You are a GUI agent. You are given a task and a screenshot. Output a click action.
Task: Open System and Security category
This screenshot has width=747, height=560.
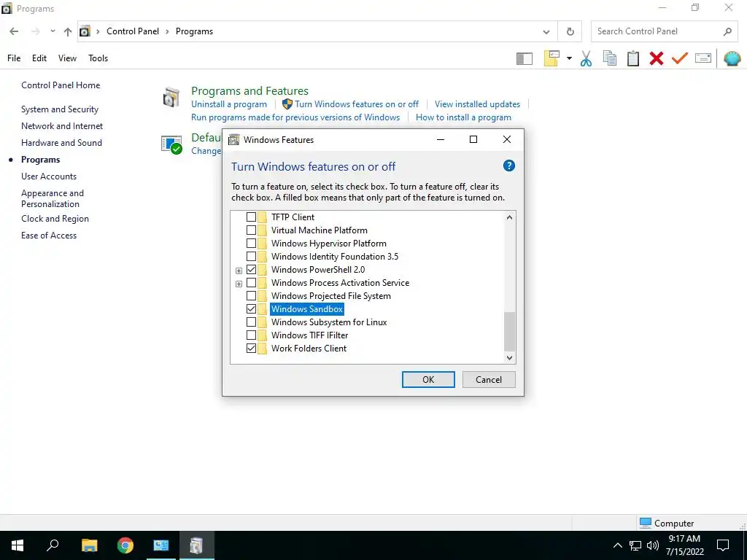pos(60,109)
